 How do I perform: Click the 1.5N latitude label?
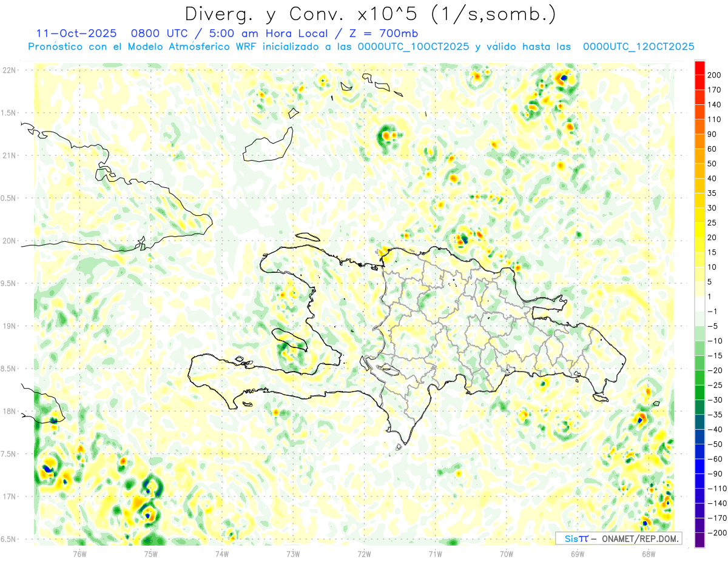click(x=8, y=113)
